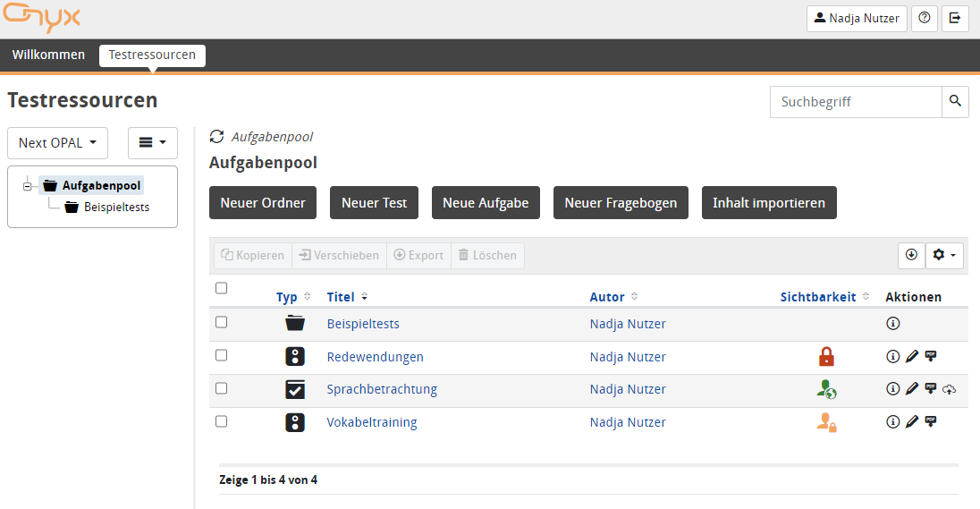Image resolution: width=980 pixels, height=509 pixels.
Task: Click the Inhalt importieren button
Action: pos(769,202)
